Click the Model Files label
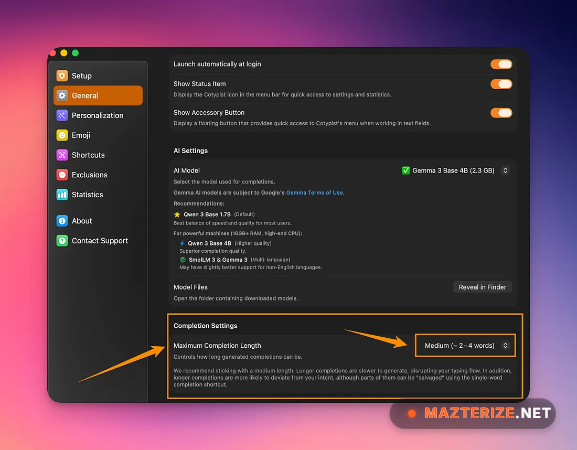The image size is (577, 450). 191,287
